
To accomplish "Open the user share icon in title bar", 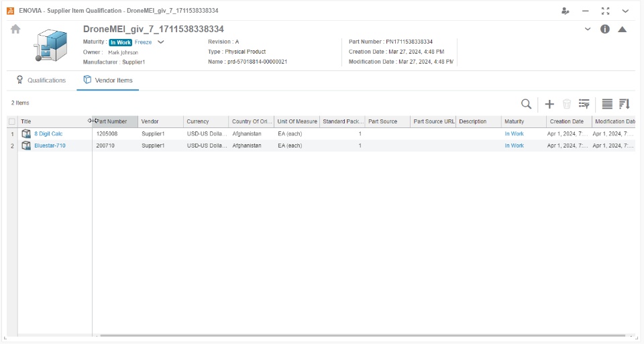I will click(566, 11).
